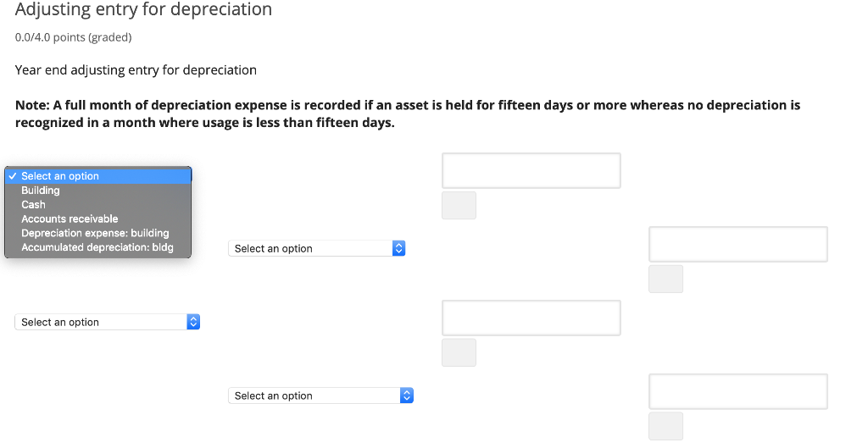Image resolution: width=868 pixels, height=448 pixels.
Task: Choose Cash from the open dropdown
Action: pos(34,205)
